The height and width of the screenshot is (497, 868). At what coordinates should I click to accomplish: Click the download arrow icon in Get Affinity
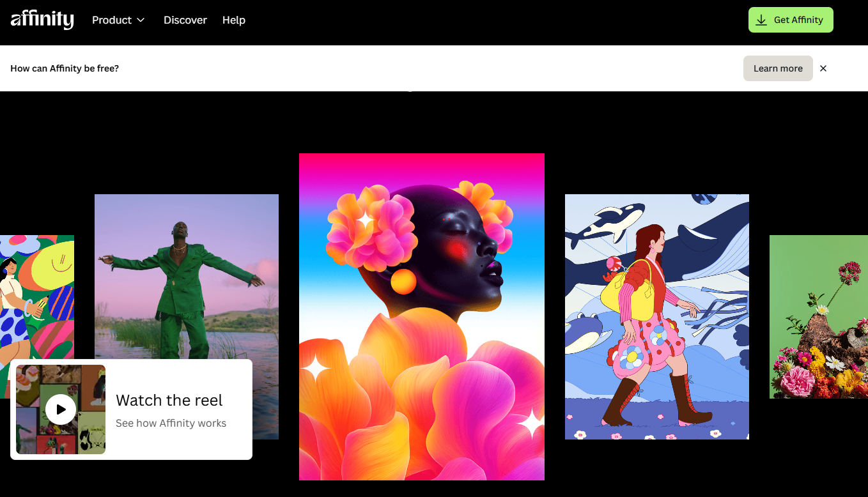click(x=761, y=20)
